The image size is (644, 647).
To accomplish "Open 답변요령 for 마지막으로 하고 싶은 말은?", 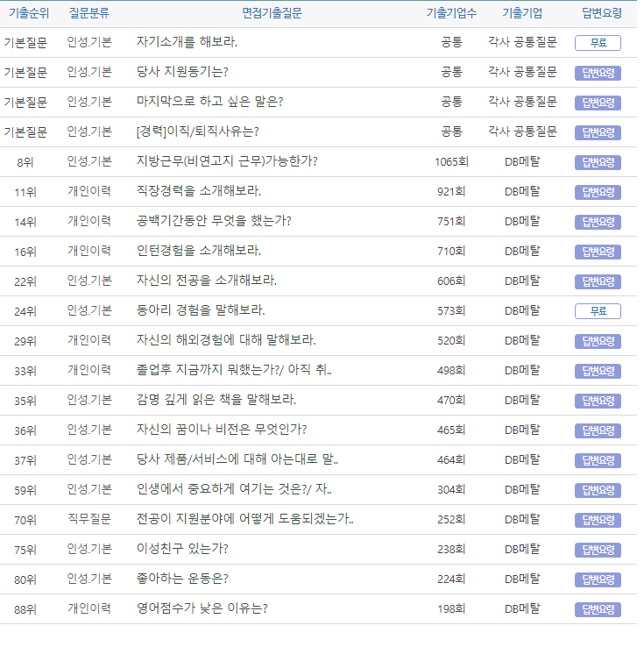I will tap(598, 103).
